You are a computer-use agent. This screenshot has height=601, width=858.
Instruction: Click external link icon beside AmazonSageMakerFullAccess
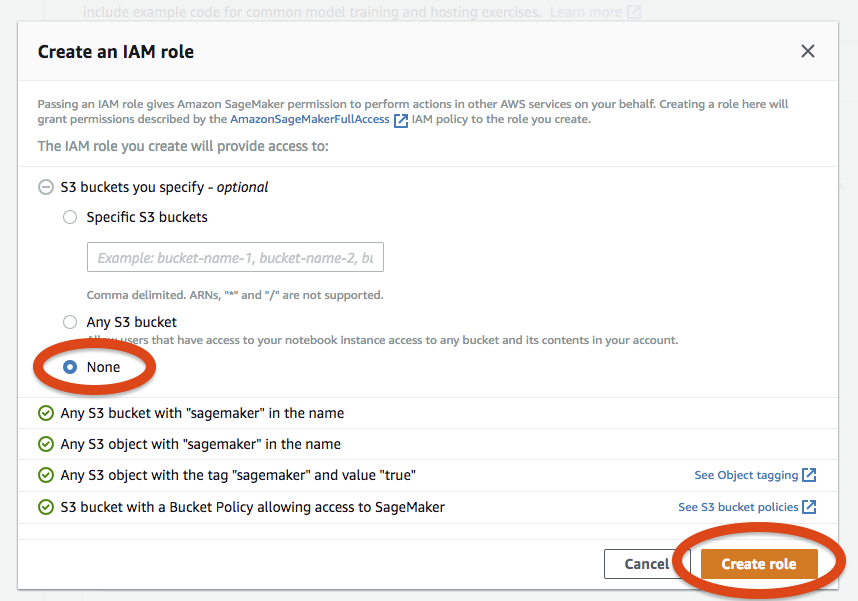coord(400,119)
